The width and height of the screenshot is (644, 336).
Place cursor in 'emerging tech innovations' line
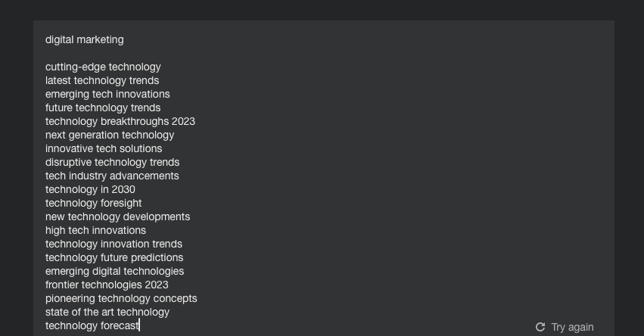(x=107, y=94)
